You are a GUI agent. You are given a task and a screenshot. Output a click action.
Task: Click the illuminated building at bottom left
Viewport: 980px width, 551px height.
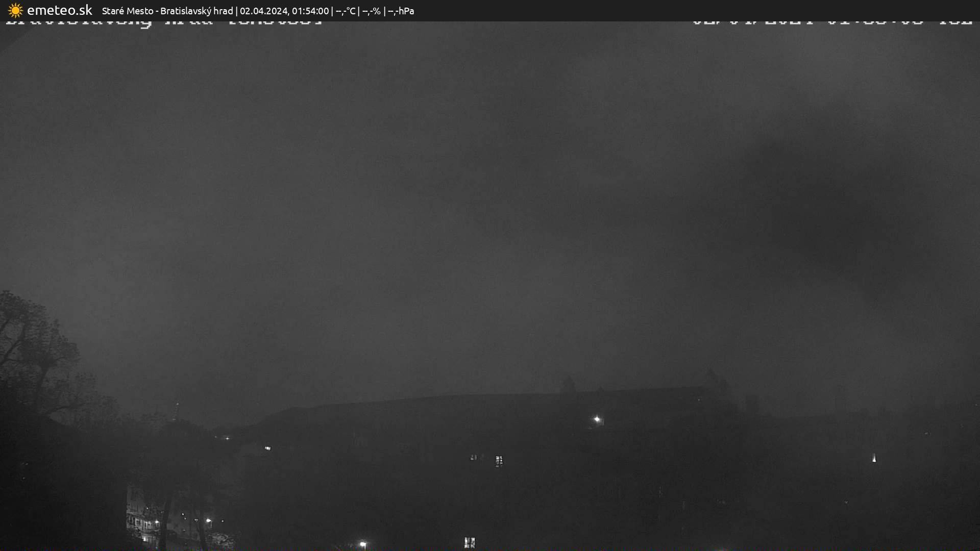(143, 520)
